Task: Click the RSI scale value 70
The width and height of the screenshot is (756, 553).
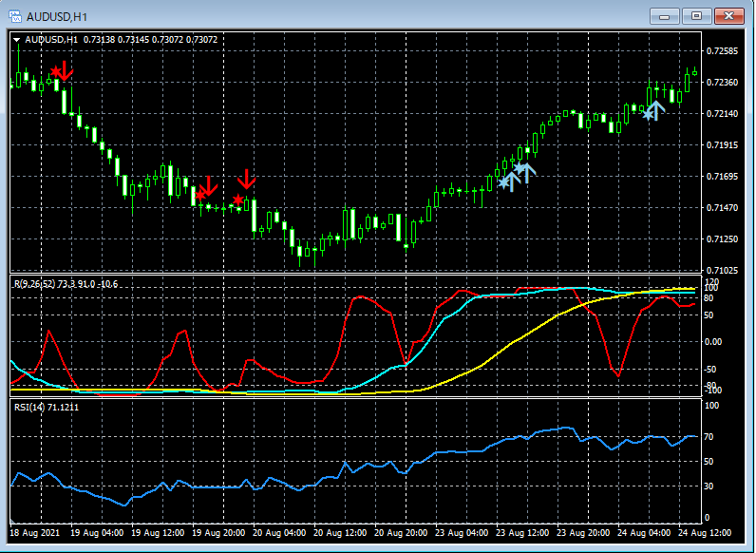Action: tap(709, 437)
